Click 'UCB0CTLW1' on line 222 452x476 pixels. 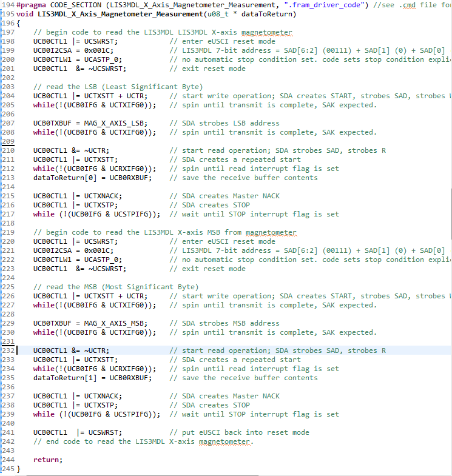(x=52, y=260)
